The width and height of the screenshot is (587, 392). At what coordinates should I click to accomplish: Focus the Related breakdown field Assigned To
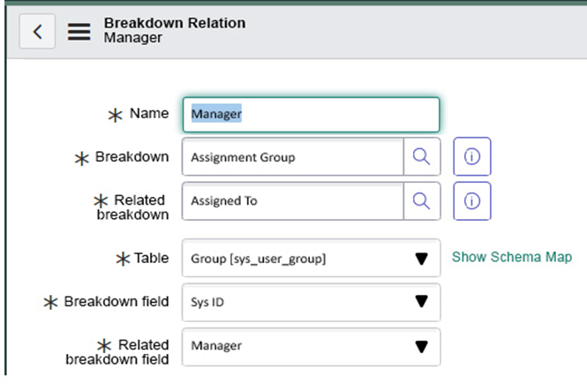[293, 201]
